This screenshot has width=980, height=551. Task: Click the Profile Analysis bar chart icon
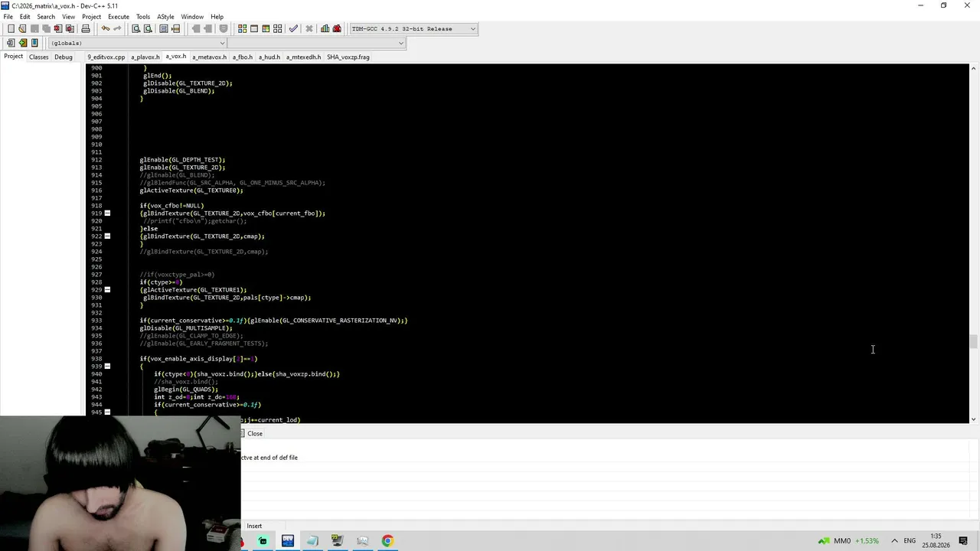coord(325,28)
